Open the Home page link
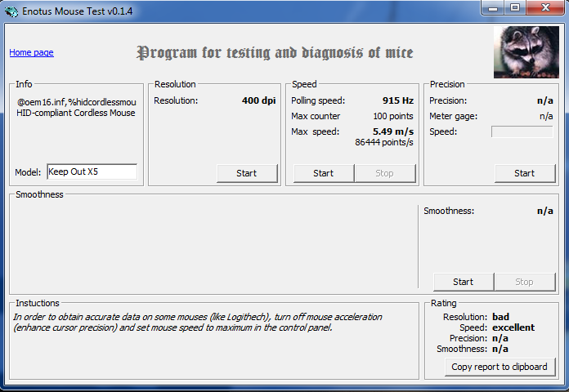Image resolution: width=569 pixels, height=392 pixels. (32, 52)
